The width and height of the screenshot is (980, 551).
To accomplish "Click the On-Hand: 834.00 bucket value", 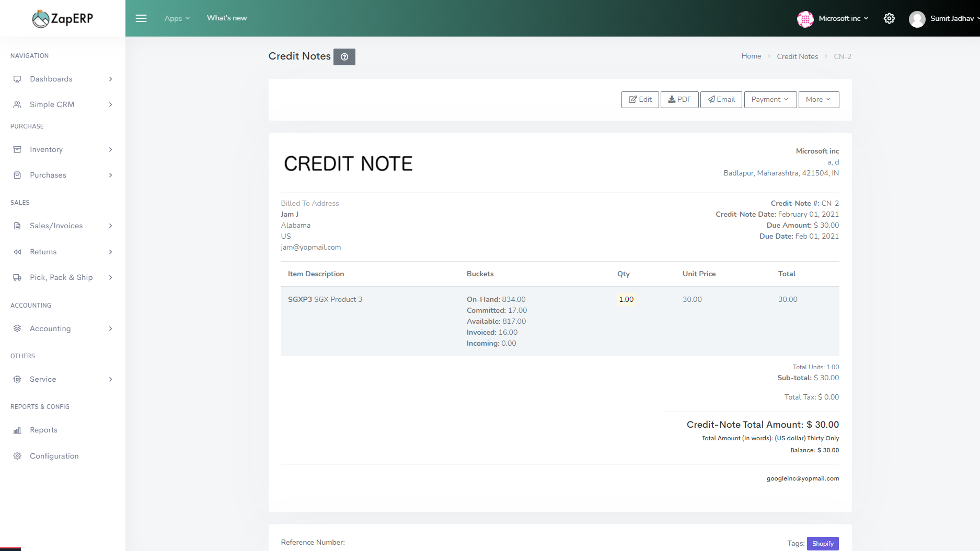I will pos(496,299).
